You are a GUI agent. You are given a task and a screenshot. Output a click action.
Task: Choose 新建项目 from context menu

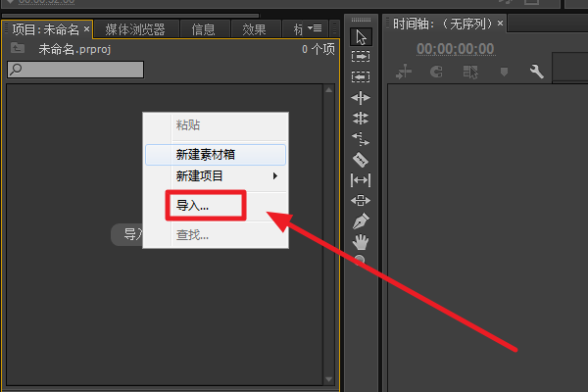(x=216, y=176)
